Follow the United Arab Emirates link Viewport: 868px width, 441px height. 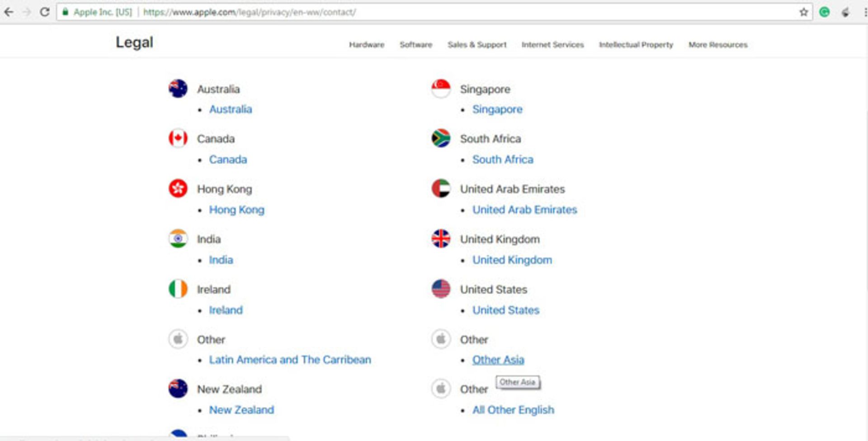[524, 210]
